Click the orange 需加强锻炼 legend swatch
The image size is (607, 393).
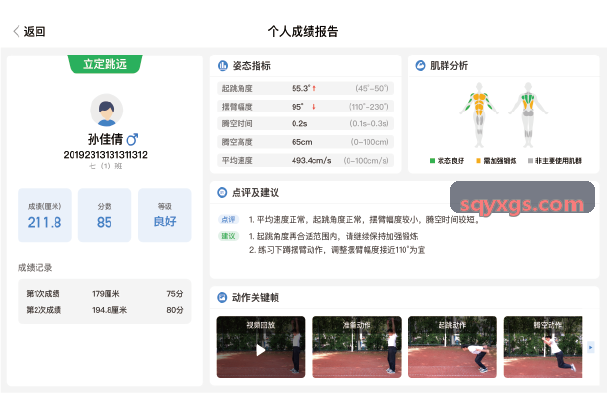coord(478,161)
